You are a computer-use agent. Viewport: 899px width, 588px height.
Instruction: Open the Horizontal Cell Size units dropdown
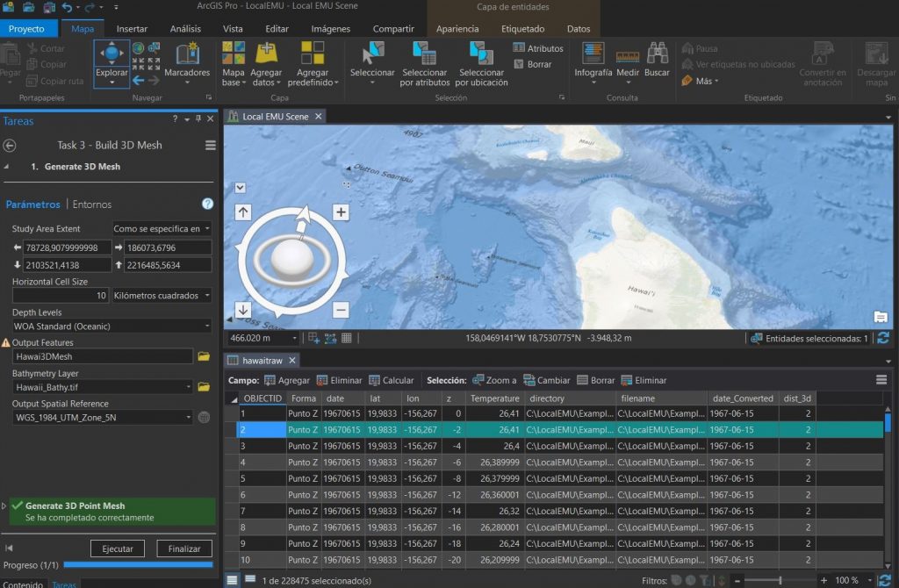207,295
